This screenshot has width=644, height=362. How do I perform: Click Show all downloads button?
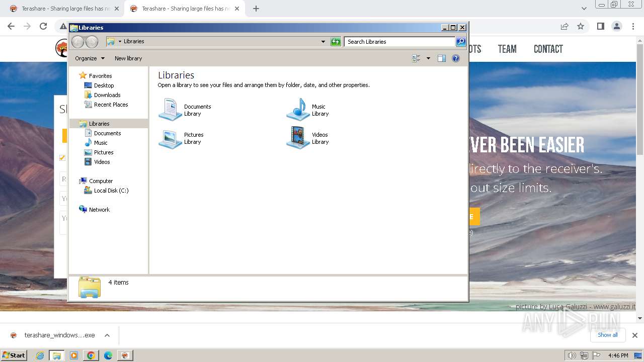[x=607, y=335]
